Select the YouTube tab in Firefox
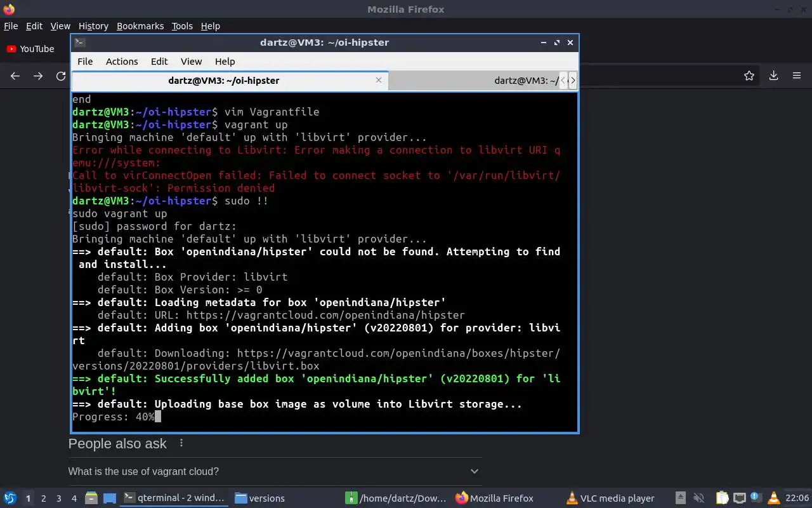 click(32, 49)
